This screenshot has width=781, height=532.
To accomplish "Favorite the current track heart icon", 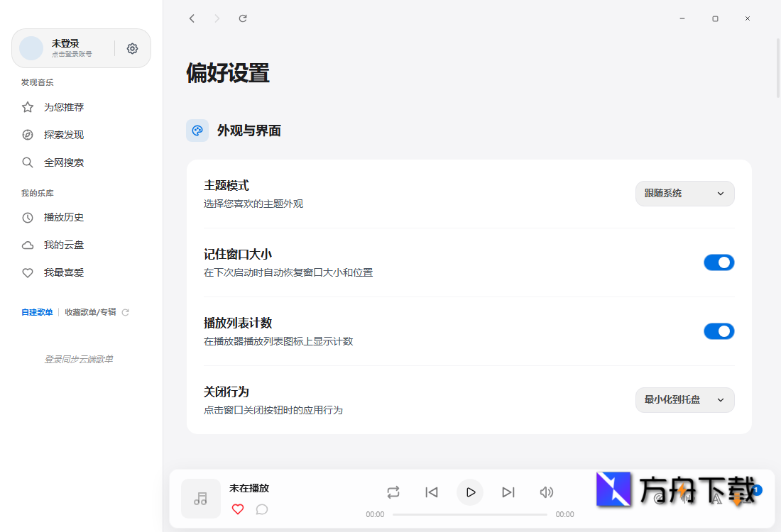I will (x=238, y=509).
